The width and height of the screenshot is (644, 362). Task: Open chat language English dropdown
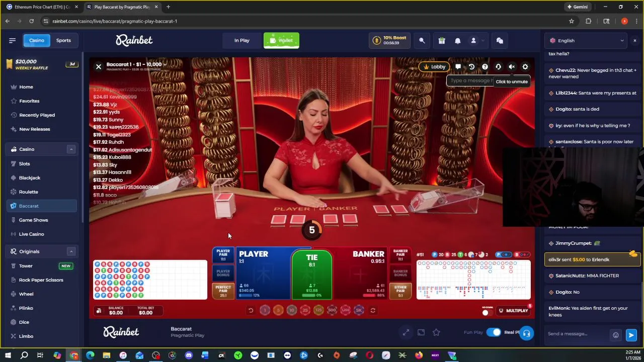tap(587, 41)
